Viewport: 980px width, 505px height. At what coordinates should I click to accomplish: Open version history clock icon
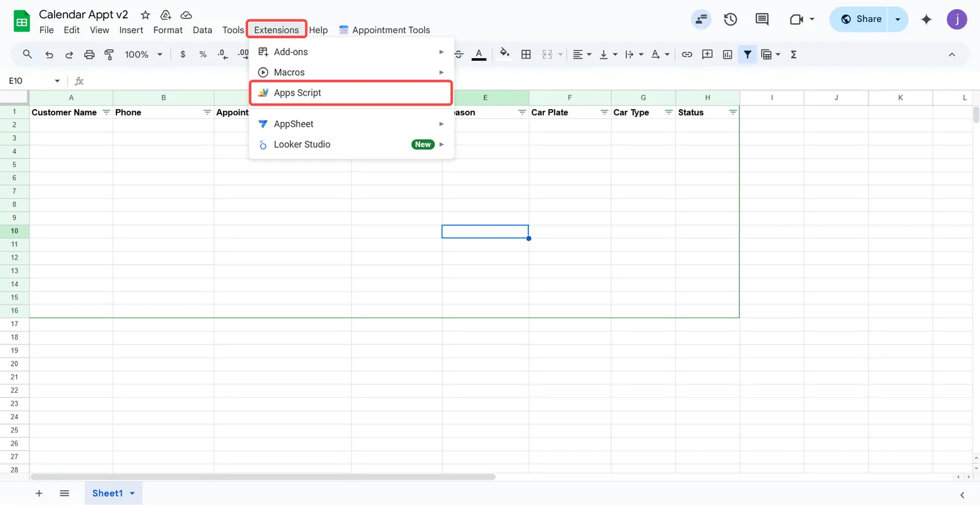tap(730, 19)
